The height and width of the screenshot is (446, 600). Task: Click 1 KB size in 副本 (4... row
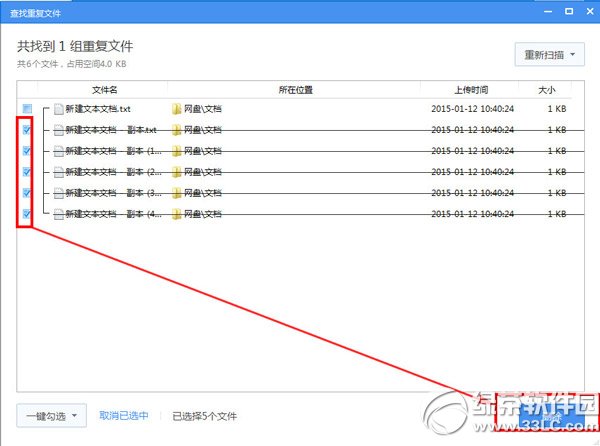pos(557,214)
